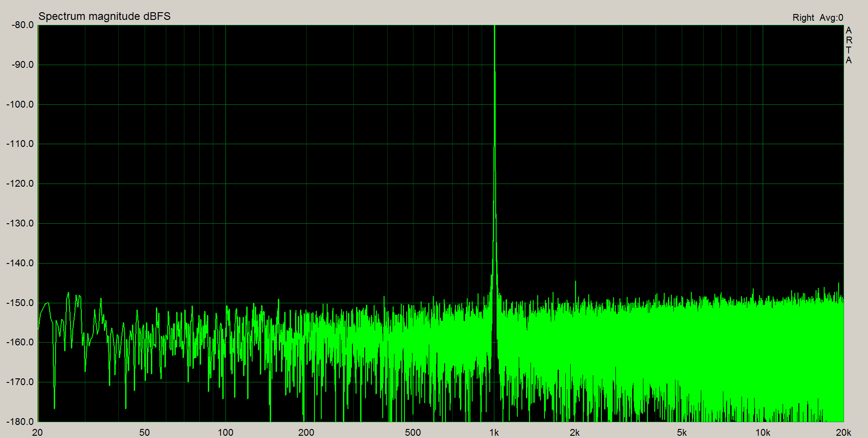Click the 20k frequency axis label

[x=844, y=433]
